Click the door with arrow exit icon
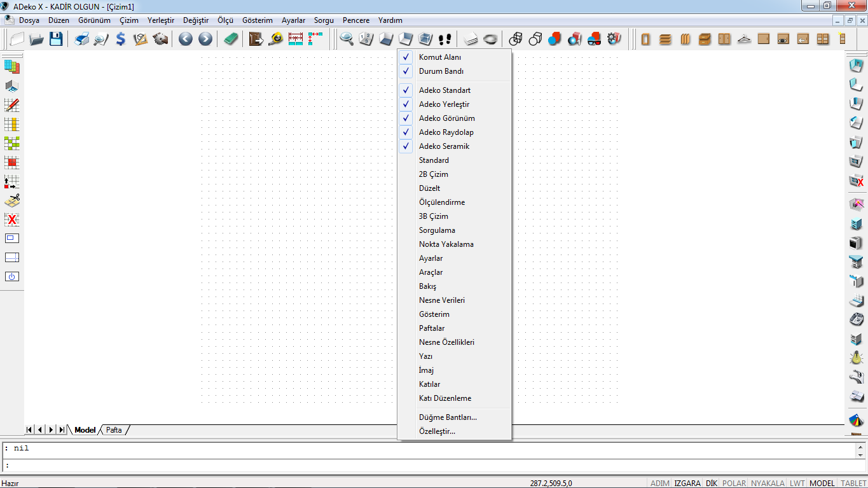Screen dimensions: 868x488 click(x=256, y=39)
